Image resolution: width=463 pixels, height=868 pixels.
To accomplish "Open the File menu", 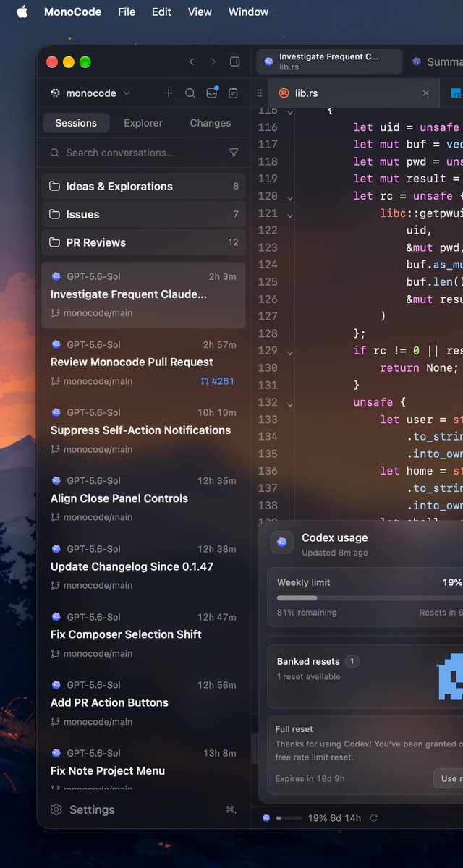I will pyautogui.click(x=127, y=12).
